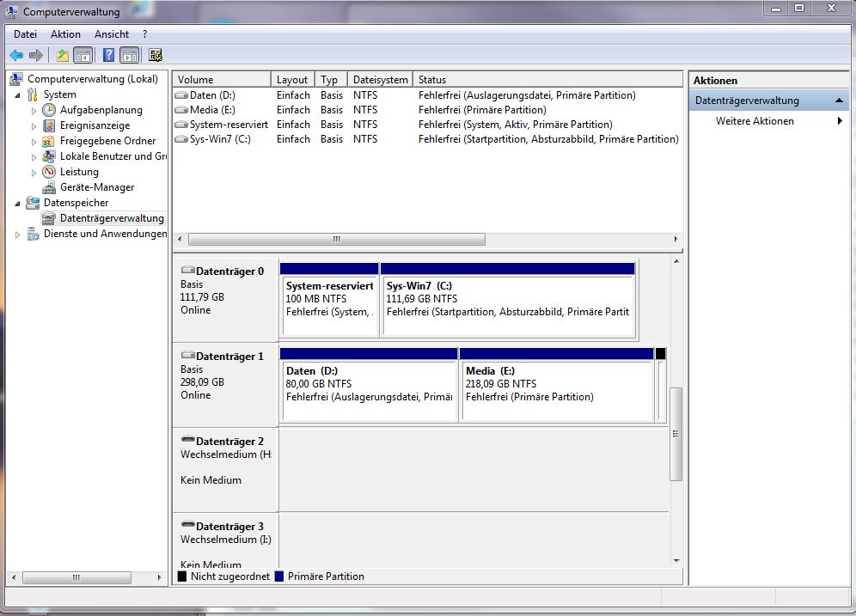Open the Ansicht menu
This screenshot has height=616, width=856.
[x=111, y=34]
